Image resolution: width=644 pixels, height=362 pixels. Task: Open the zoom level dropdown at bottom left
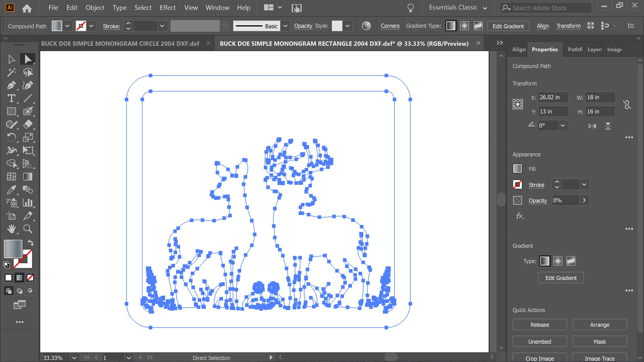(x=74, y=357)
